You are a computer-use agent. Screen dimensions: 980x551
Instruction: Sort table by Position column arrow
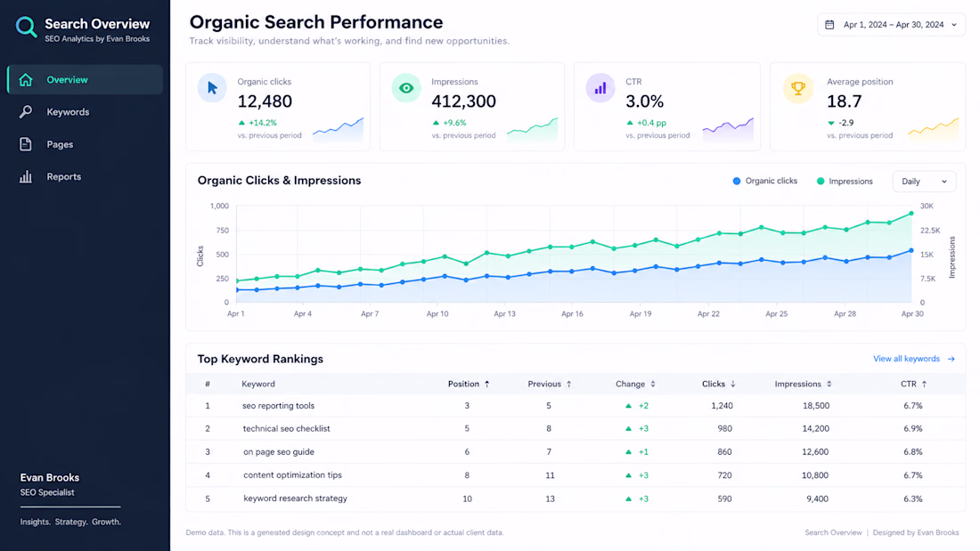click(x=486, y=385)
